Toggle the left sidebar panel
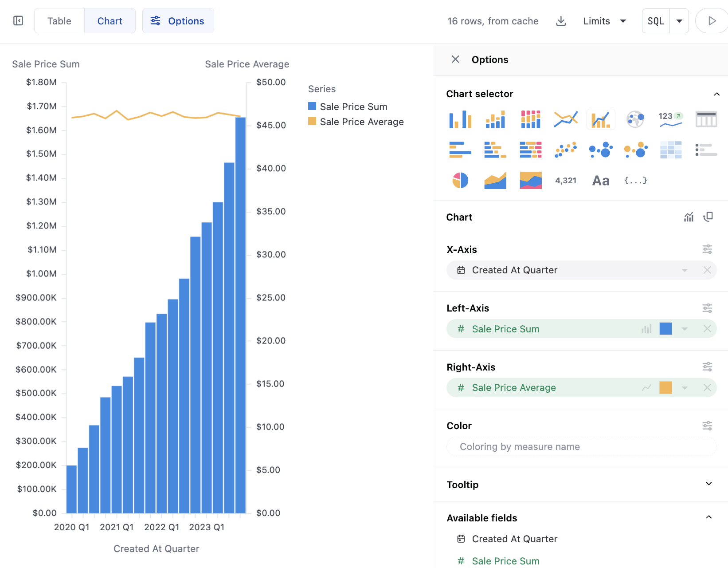728x568 pixels. [18, 21]
